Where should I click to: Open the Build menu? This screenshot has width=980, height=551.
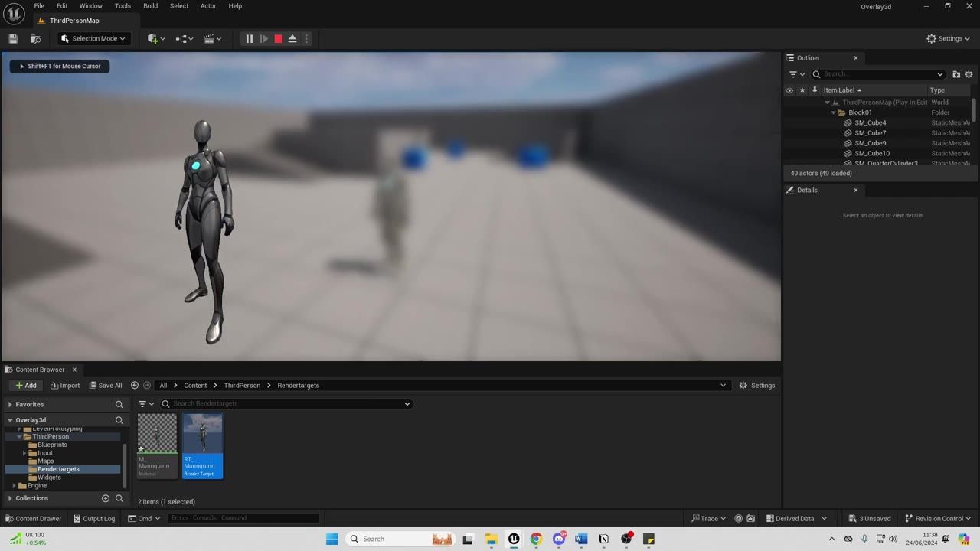150,6
